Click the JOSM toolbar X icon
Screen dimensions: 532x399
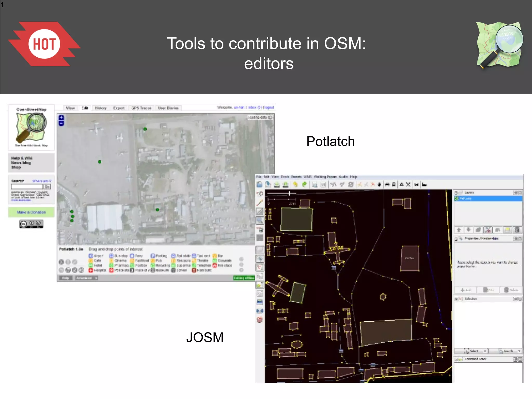pyautogui.click(x=408, y=184)
